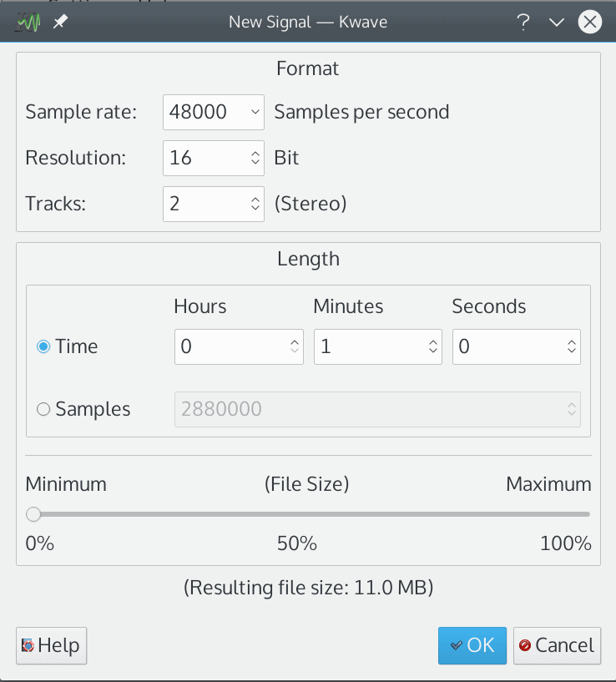Decrease Tracks with the down arrow

pyautogui.click(x=255, y=209)
